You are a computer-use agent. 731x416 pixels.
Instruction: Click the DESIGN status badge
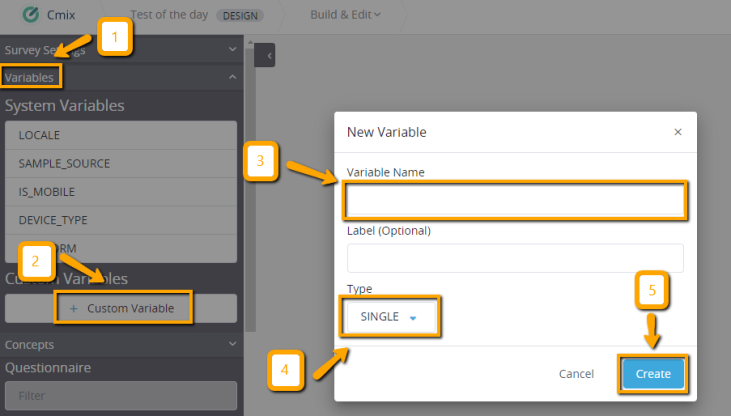[240, 15]
